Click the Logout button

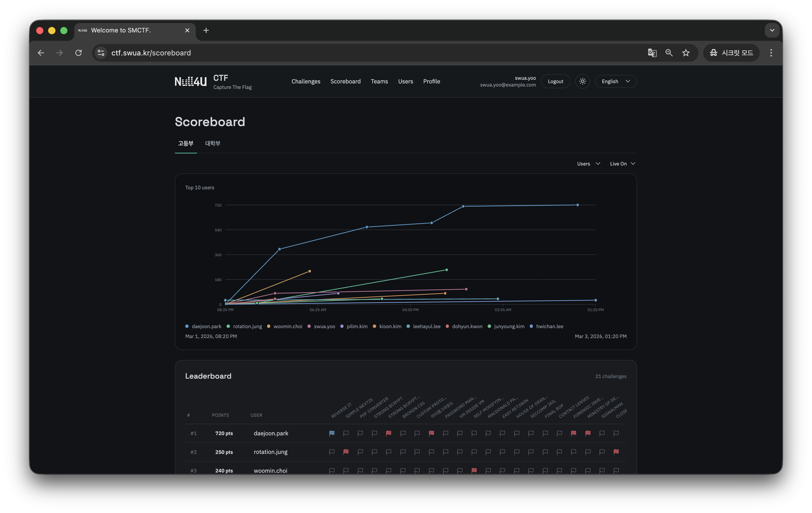555,81
